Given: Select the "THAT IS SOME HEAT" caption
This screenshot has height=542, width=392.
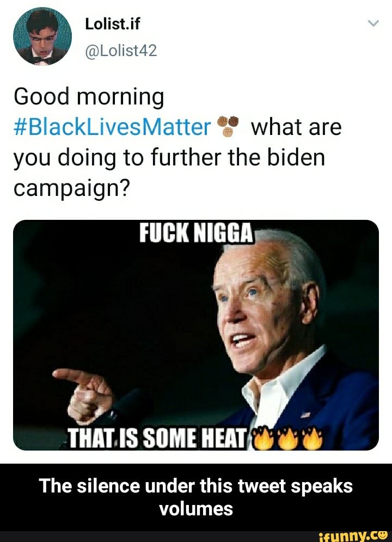Looking at the screenshot, I should pyautogui.click(x=158, y=436).
